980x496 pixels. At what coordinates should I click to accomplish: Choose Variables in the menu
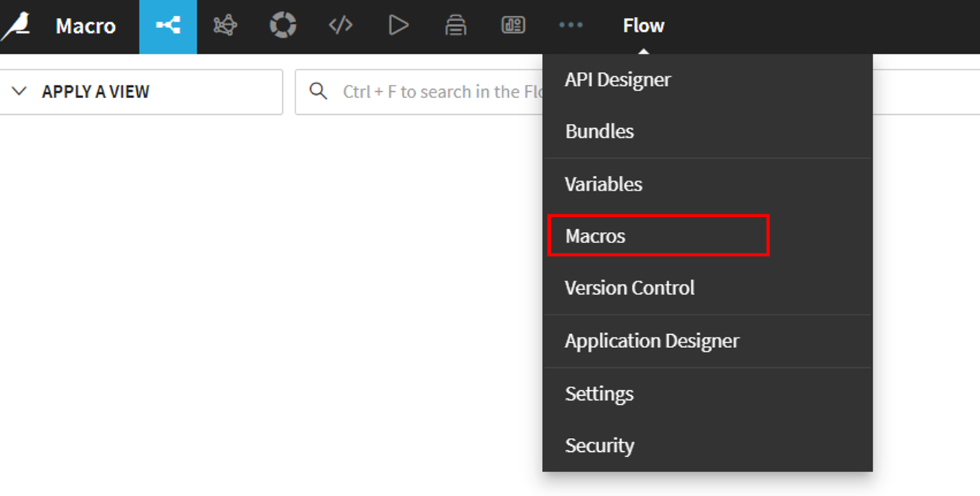click(x=603, y=184)
